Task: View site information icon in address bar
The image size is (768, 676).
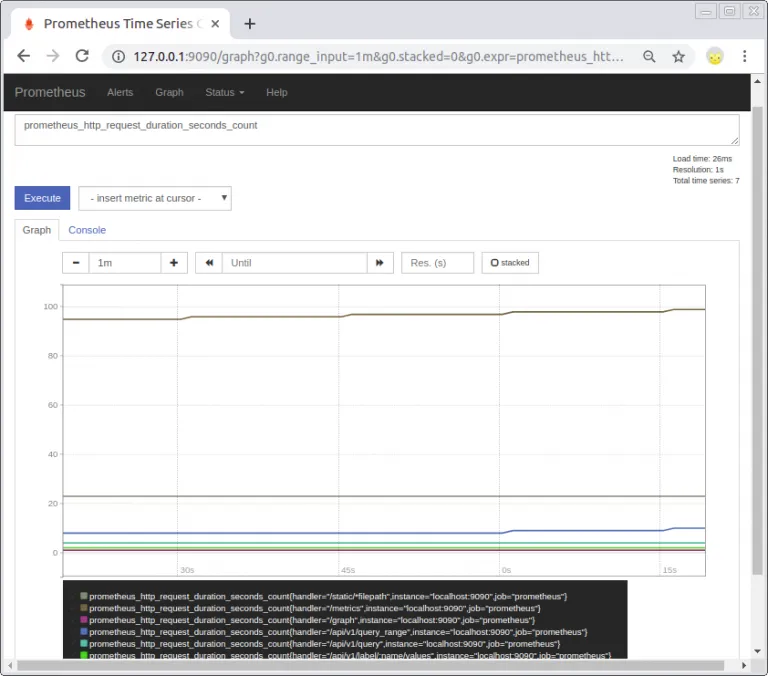Action: click(x=118, y=56)
